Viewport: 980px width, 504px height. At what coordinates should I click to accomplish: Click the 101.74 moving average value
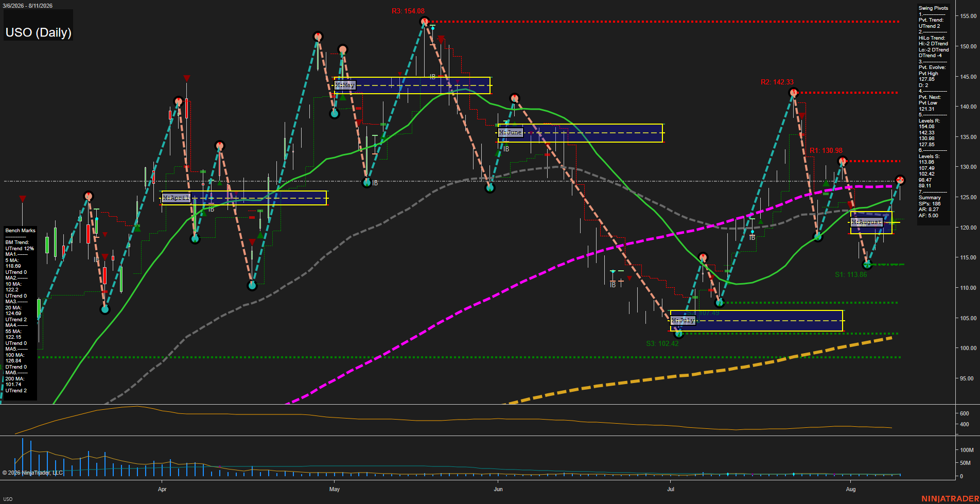13,385
